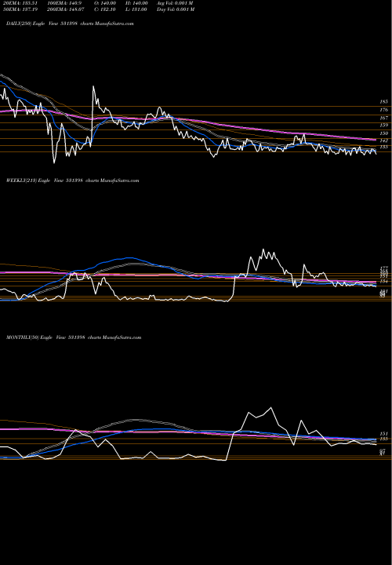Click the 50EMA value label
This screenshot has height=565, width=392.
click(x=22, y=9)
